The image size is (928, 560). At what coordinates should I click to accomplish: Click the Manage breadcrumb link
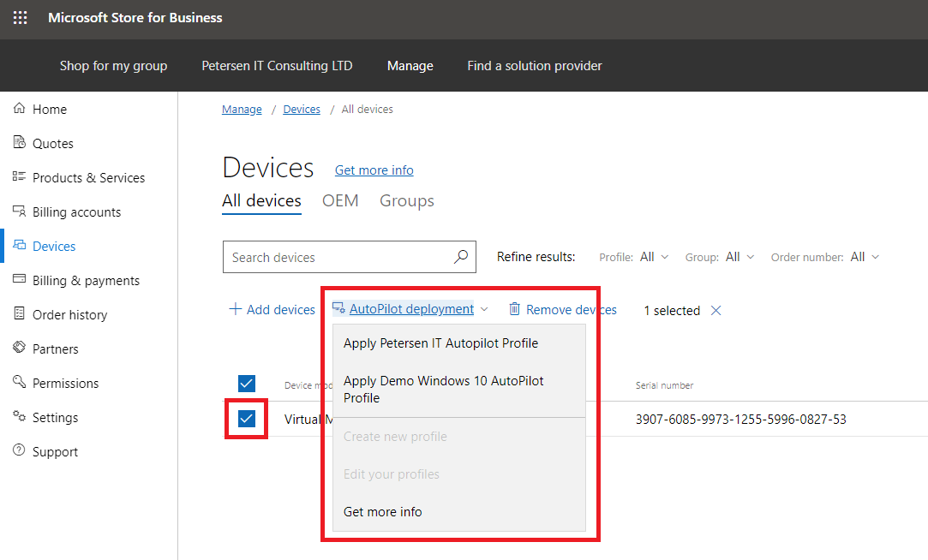[x=242, y=110]
